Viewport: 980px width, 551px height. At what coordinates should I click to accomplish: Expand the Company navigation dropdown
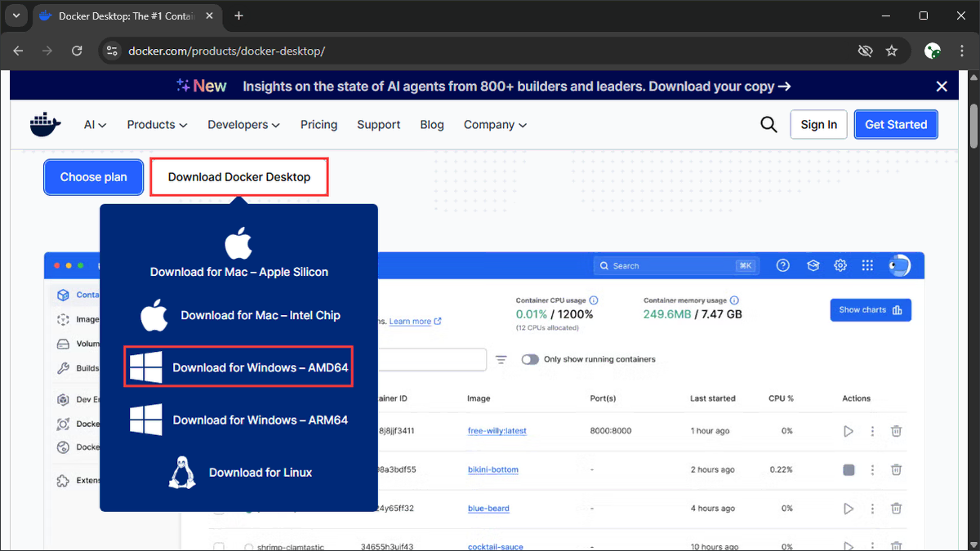pos(495,125)
